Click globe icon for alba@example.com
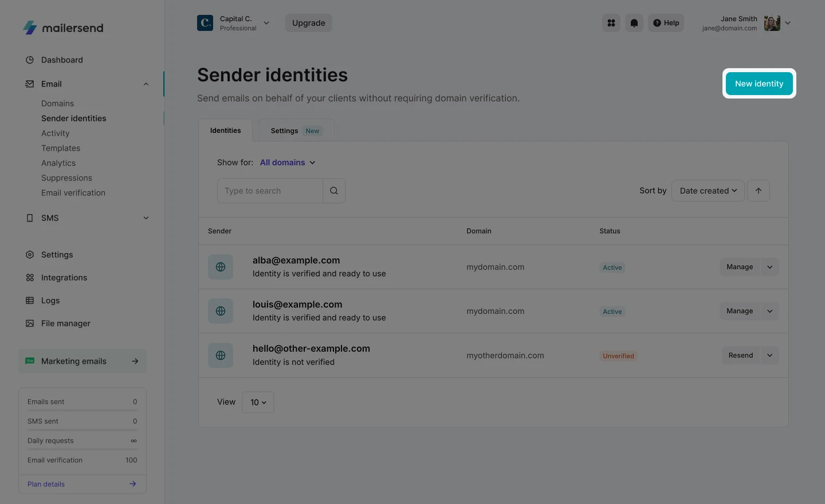825x504 pixels. click(x=221, y=267)
